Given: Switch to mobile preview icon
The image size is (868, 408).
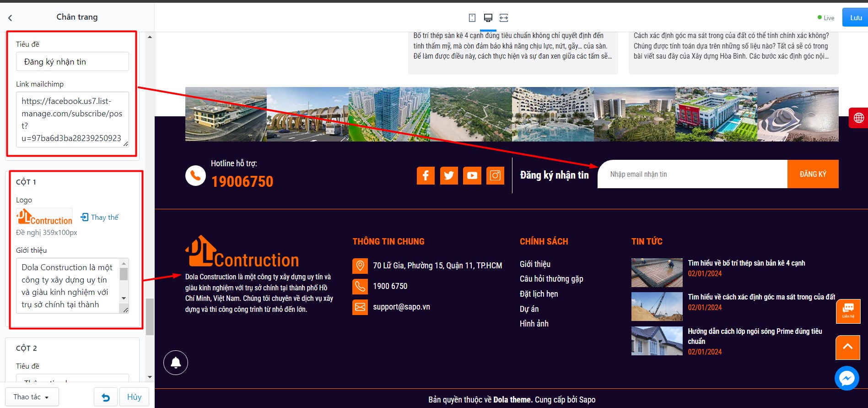Looking at the screenshot, I should 472,18.
